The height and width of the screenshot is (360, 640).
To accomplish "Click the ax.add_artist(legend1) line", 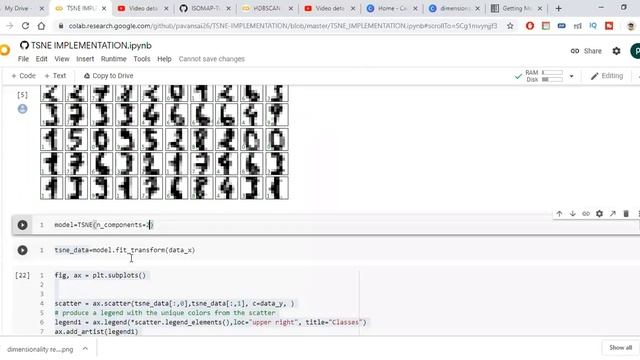I will click(96, 332).
